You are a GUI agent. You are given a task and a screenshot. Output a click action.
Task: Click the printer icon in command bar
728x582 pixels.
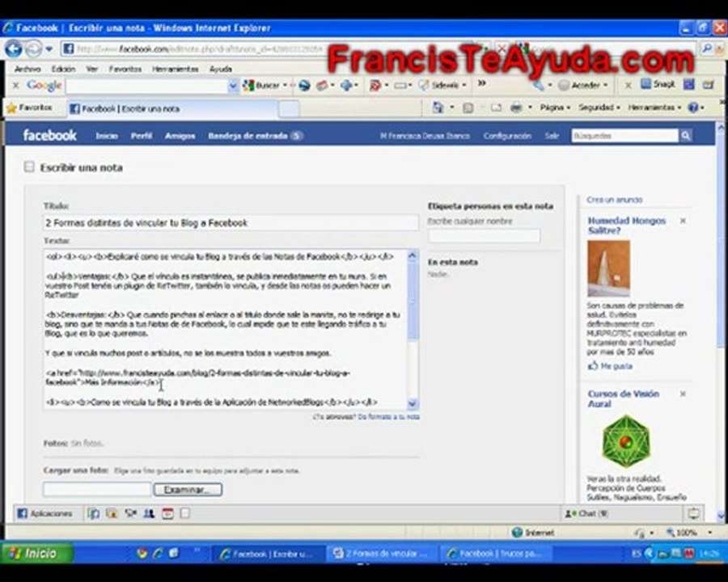click(516, 108)
